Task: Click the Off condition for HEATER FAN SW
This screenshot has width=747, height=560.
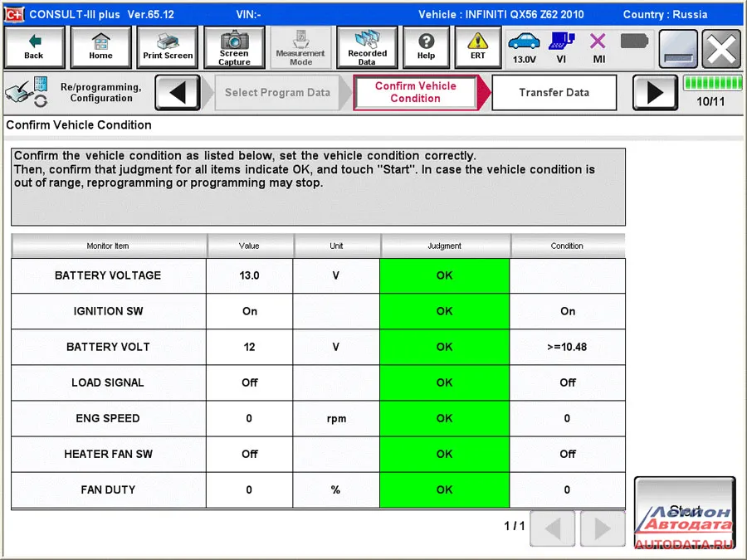Action: [568, 455]
